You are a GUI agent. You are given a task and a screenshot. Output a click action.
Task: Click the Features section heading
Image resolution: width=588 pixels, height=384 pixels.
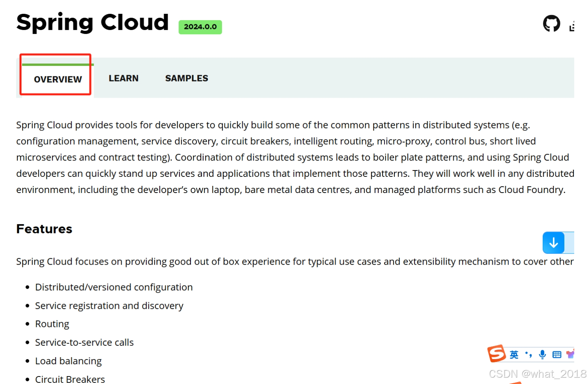44,229
